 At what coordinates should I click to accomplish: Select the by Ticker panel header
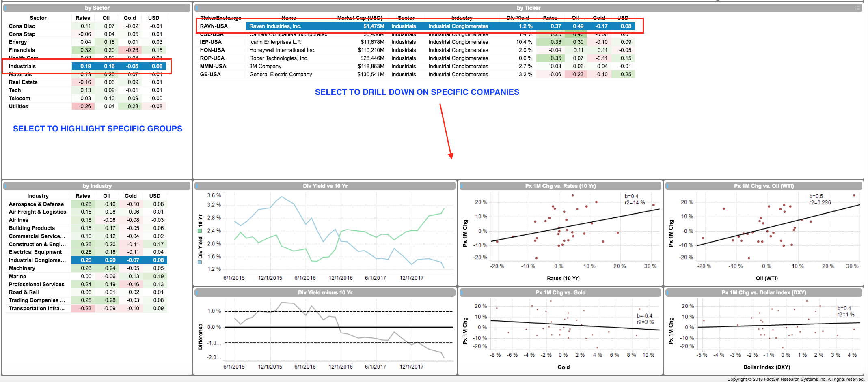click(x=528, y=8)
